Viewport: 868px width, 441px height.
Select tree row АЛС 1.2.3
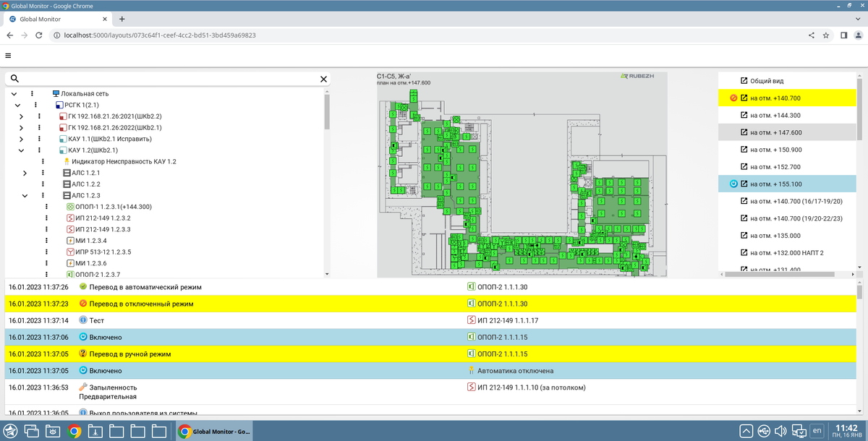[85, 195]
